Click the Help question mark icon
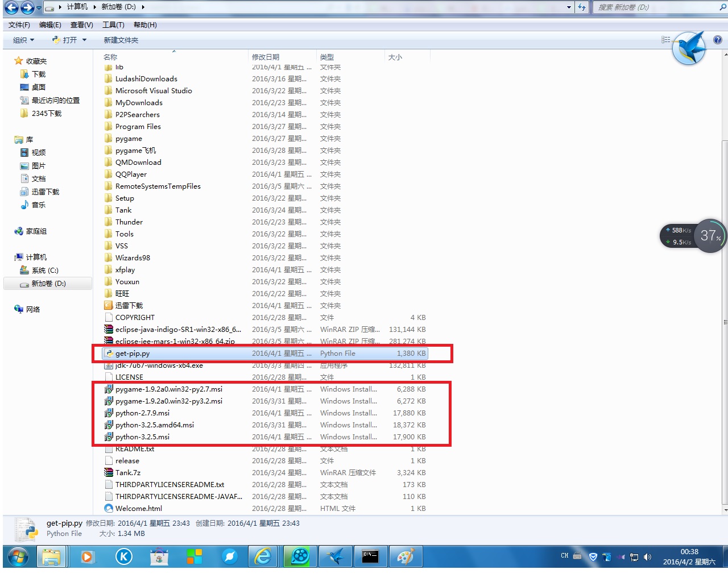The image size is (728, 582). [717, 40]
